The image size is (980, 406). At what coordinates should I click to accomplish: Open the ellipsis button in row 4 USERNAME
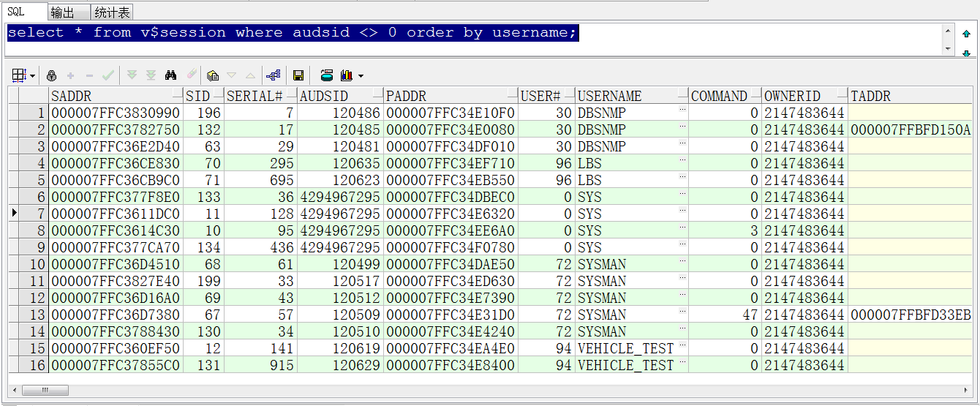point(682,161)
